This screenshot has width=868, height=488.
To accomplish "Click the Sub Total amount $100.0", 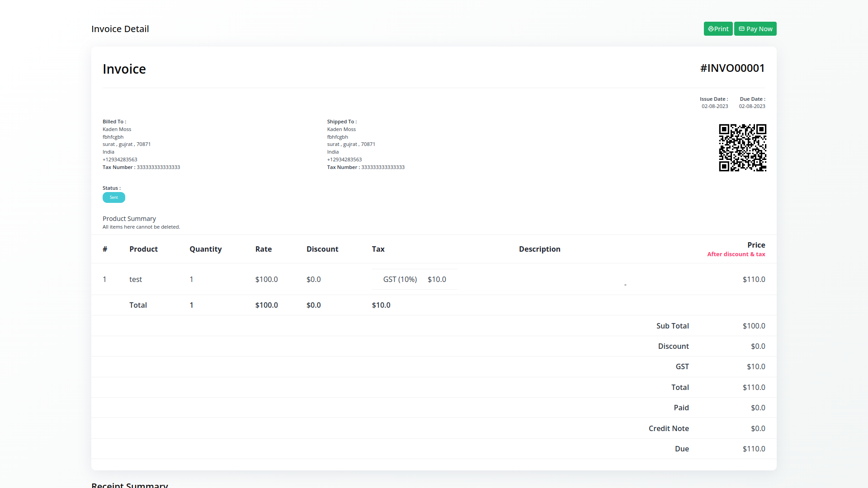I will (754, 326).
